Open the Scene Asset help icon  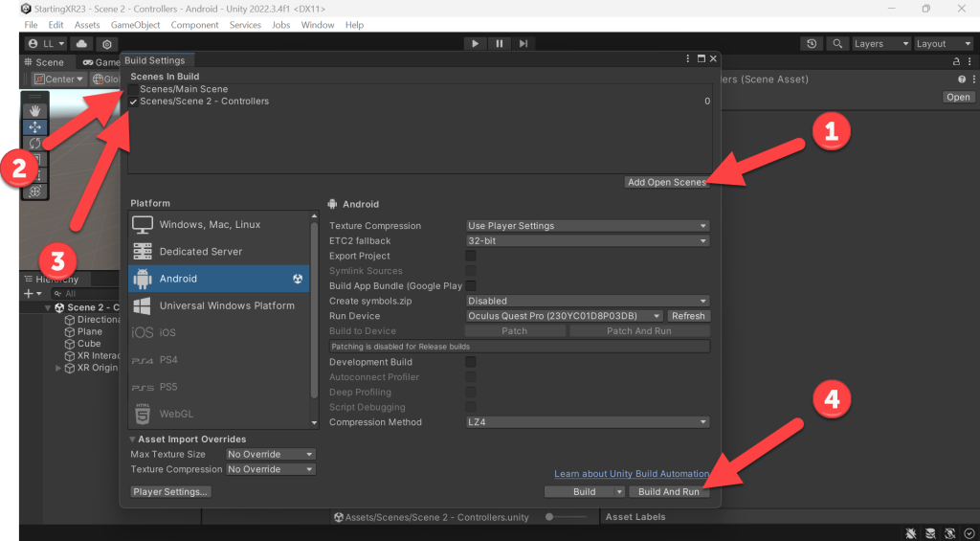click(x=962, y=79)
